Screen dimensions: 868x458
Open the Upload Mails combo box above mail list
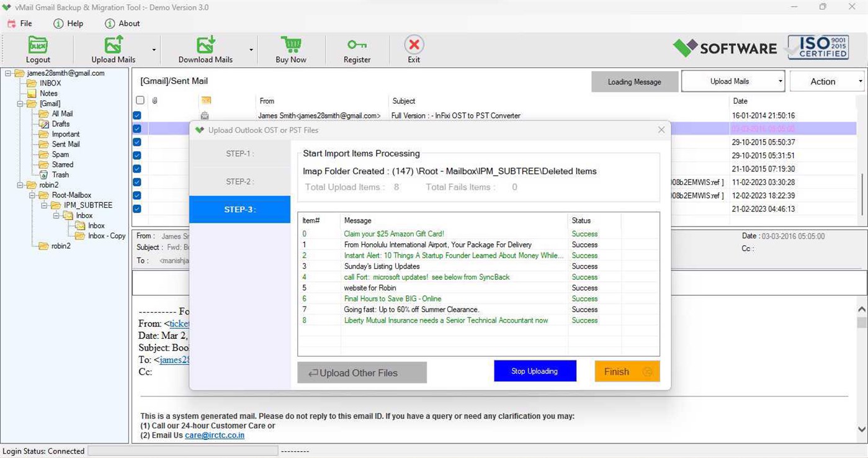[x=733, y=81]
